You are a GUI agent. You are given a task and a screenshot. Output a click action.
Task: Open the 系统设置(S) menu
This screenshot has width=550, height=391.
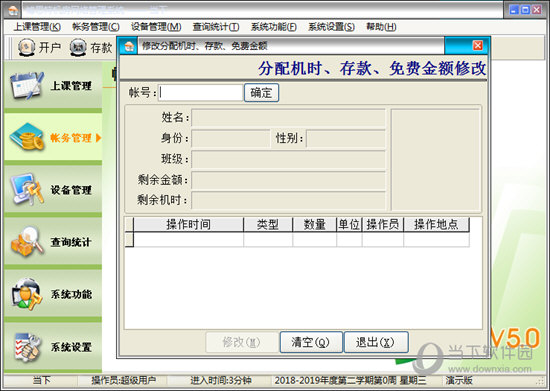click(x=331, y=27)
